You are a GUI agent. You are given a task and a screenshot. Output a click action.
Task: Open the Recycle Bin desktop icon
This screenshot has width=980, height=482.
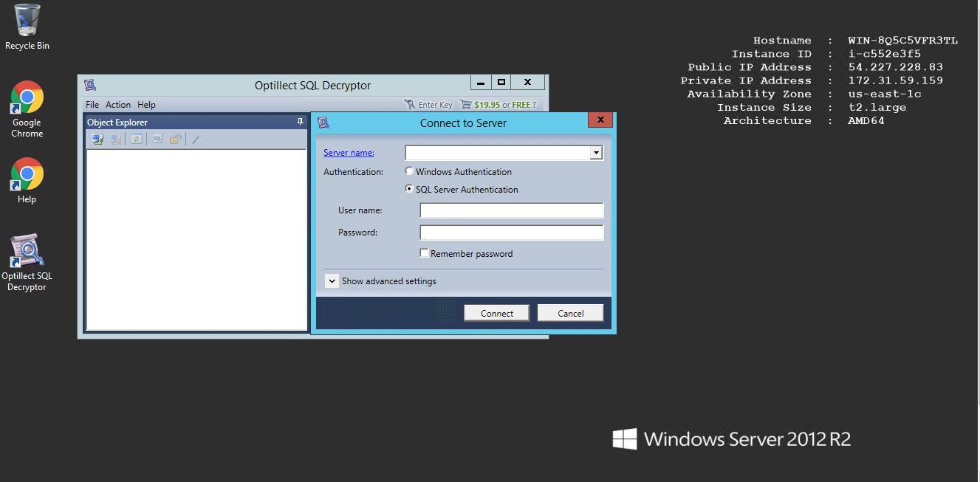tap(27, 21)
